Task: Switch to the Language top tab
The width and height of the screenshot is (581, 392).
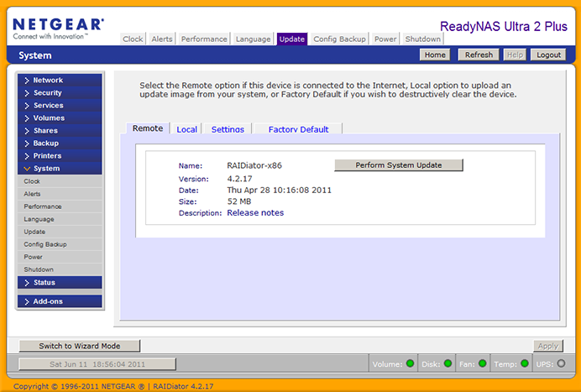Action: point(253,39)
